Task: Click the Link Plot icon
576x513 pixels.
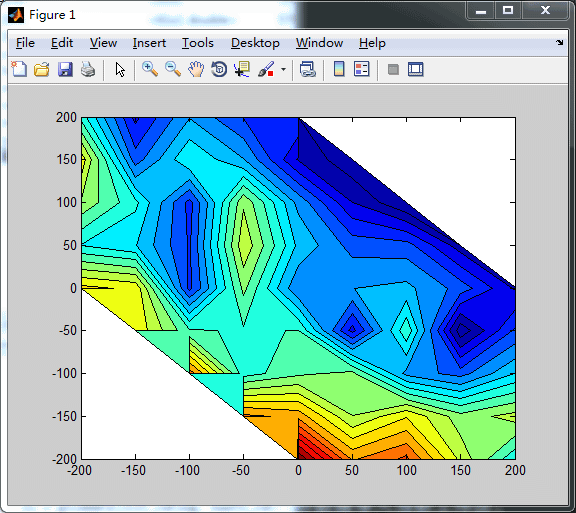Action: [x=308, y=69]
